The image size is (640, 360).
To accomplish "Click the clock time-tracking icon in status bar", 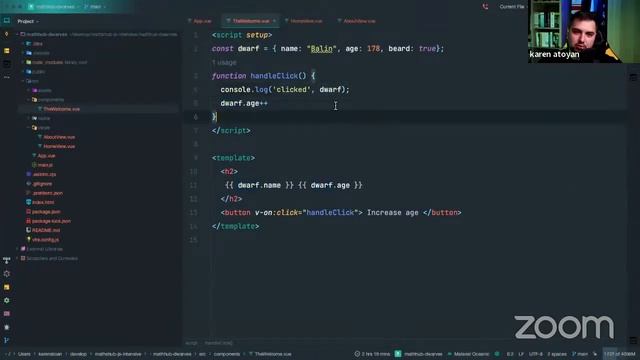I will click(357, 354).
